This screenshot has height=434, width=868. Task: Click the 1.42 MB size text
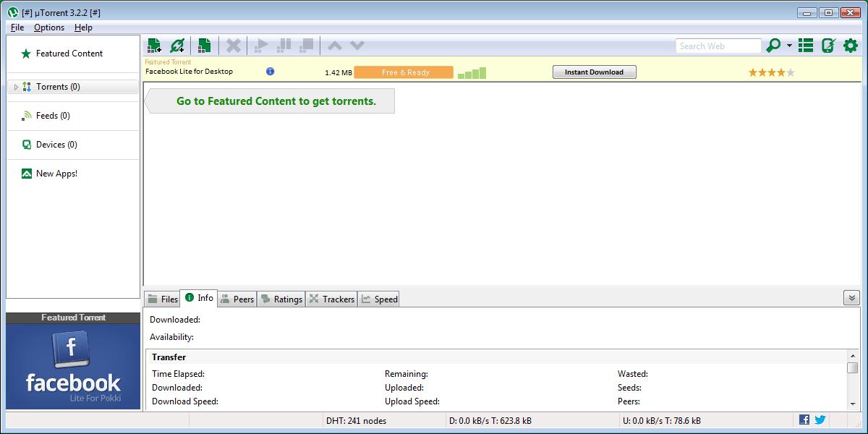click(x=339, y=72)
